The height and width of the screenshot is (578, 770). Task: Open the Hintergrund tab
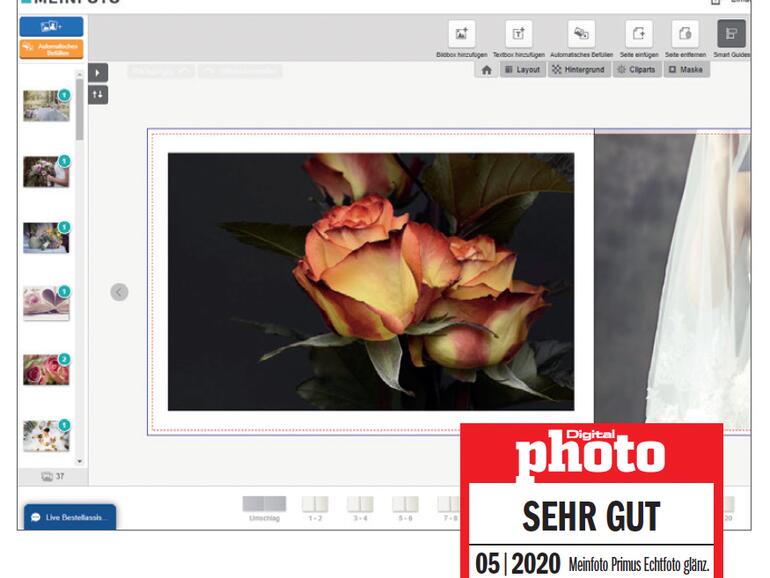pyautogui.click(x=579, y=70)
